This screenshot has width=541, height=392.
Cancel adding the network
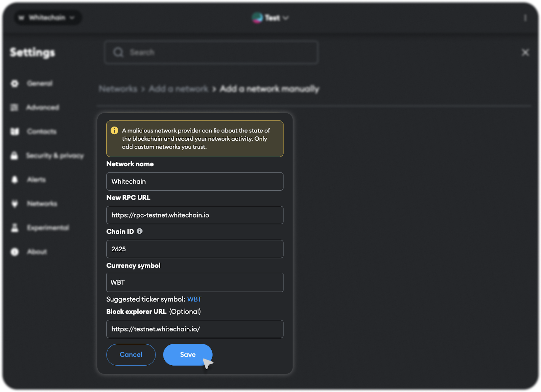131,354
